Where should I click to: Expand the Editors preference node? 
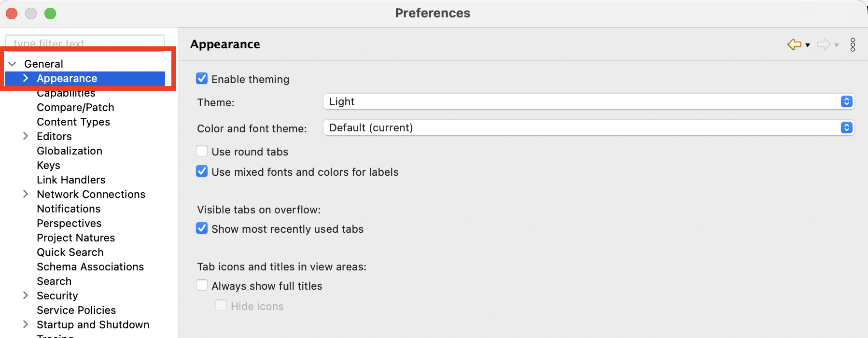pos(26,136)
